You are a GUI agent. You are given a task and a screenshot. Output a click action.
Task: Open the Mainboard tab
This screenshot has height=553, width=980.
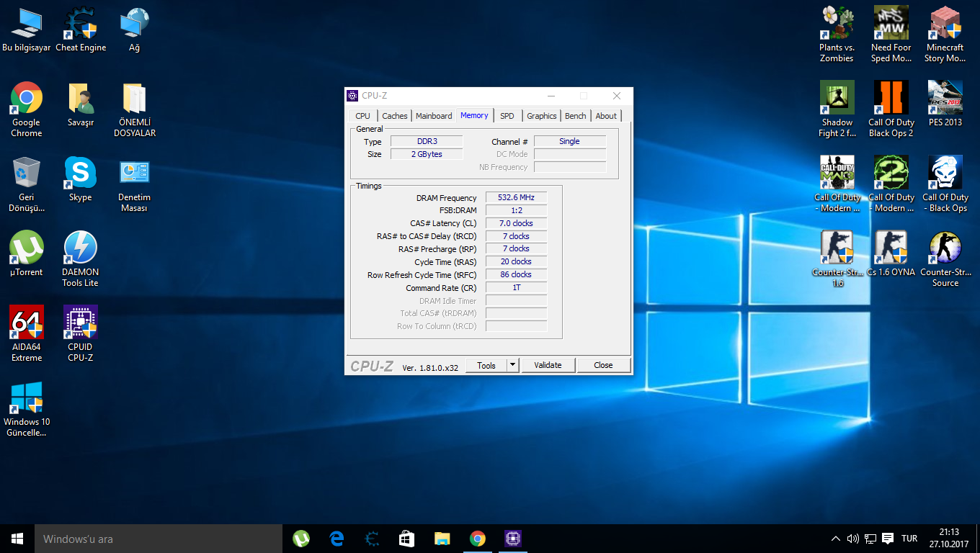(x=434, y=116)
